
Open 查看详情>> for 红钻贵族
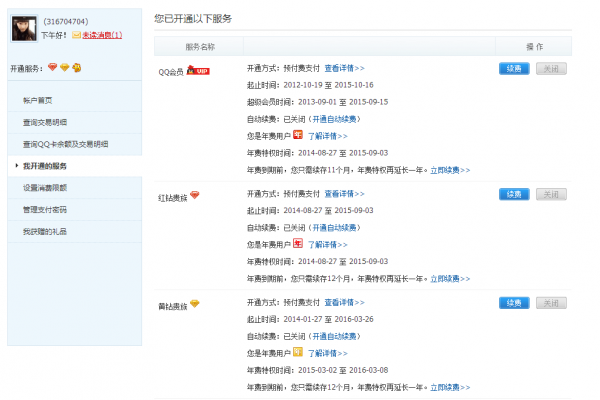(344, 194)
